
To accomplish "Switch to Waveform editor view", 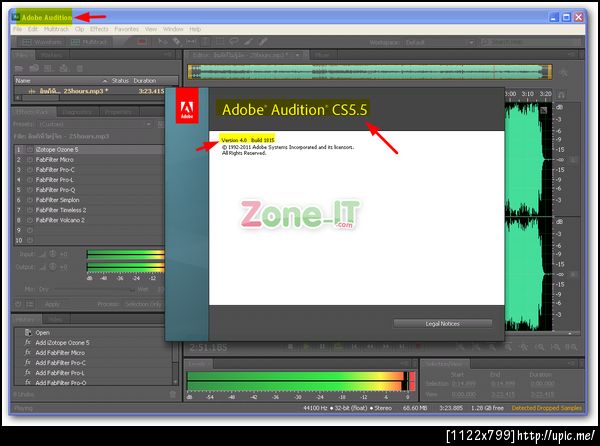I will 42,42.
